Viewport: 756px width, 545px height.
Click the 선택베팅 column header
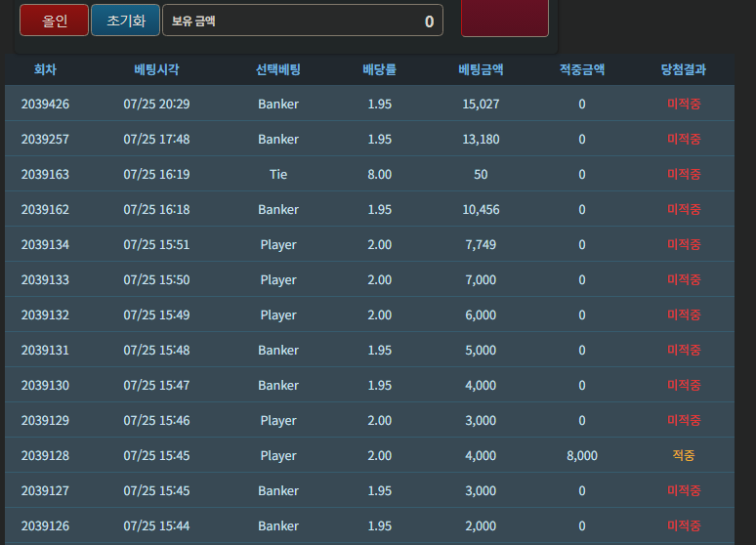tap(278, 69)
